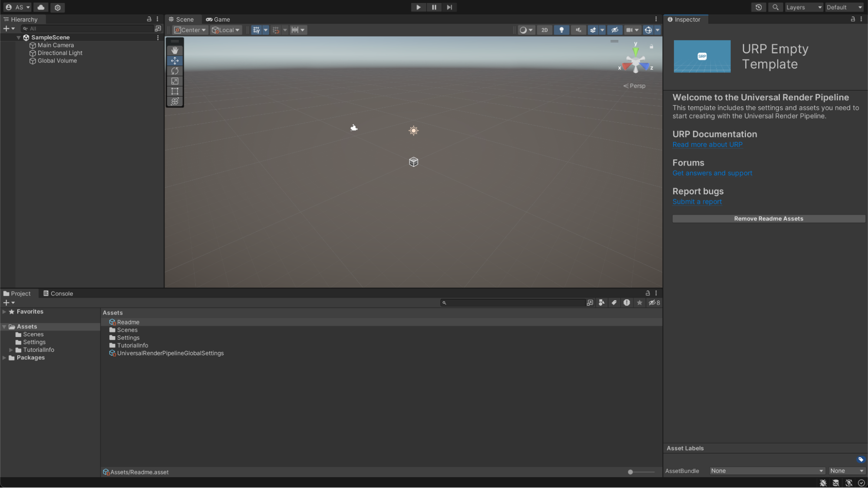The image size is (868, 488).
Task: Switch to the Console tab
Action: 58,294
